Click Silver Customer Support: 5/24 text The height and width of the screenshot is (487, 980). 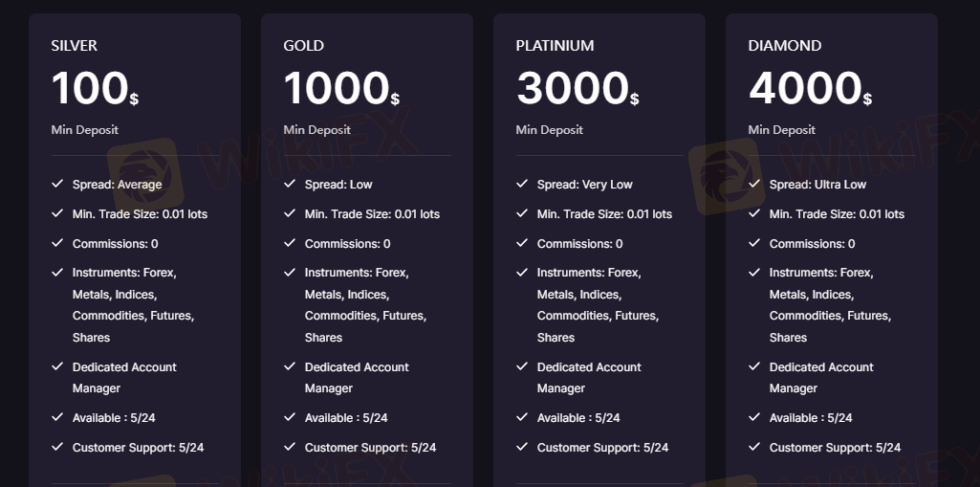click(139, 447)
